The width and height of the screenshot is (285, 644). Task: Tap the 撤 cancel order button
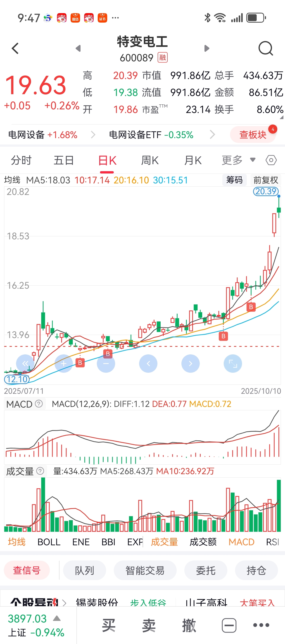tap(189, 625)
